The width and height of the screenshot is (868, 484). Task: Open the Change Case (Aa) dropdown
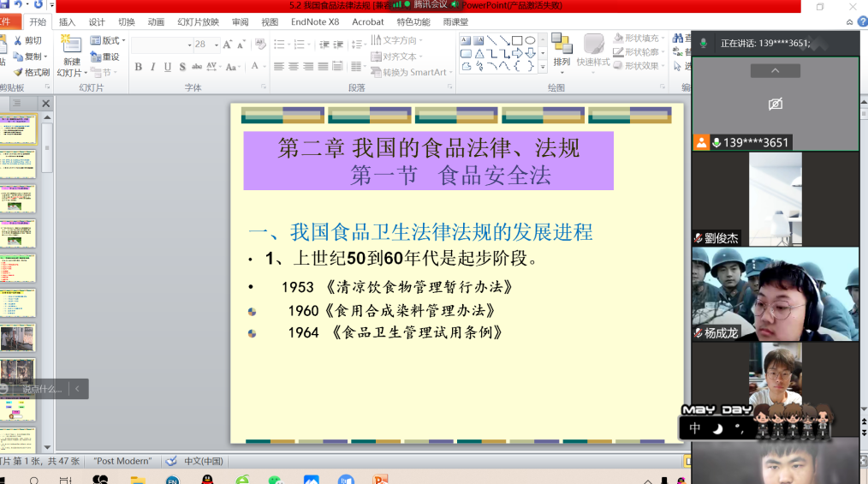pyautogui.click(x=232, y=67)
